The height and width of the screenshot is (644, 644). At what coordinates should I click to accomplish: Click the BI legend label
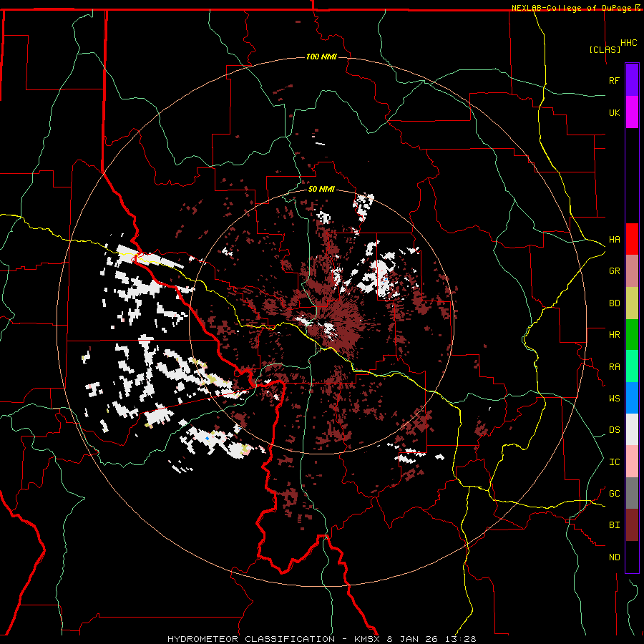[x=614, y=525]
